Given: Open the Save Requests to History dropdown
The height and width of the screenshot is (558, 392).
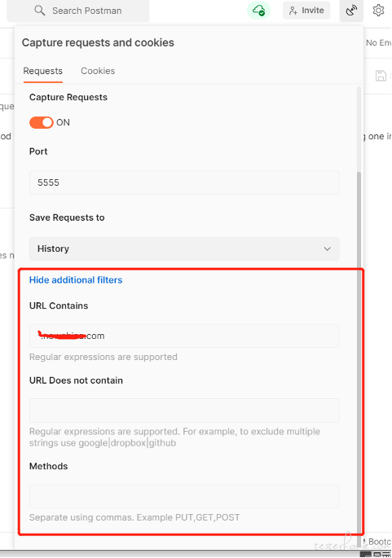Looking at the screenshot, I should (x=184, y=248).
